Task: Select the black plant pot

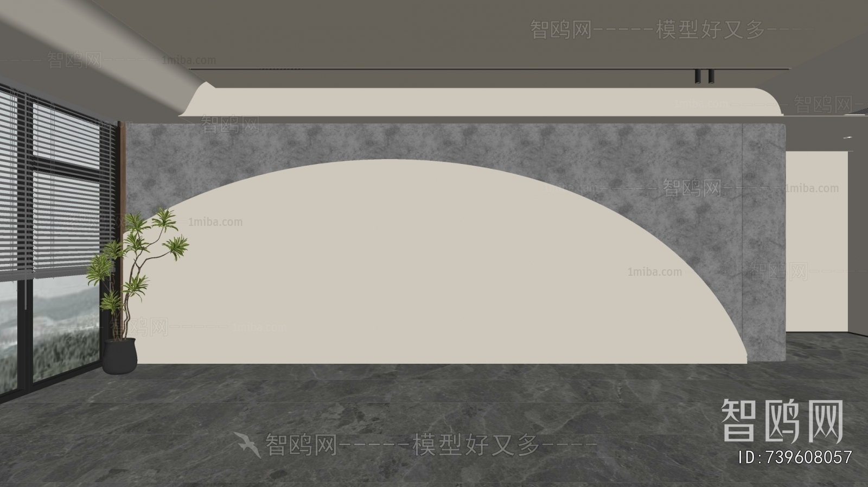Action: [120, 356]
